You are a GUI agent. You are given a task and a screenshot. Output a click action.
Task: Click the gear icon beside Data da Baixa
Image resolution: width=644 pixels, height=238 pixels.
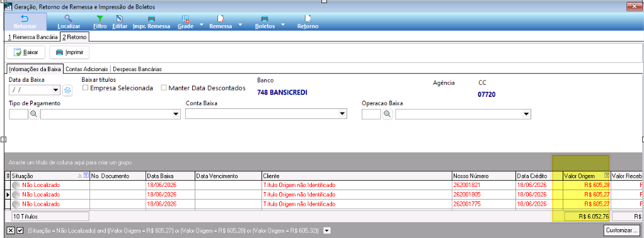click(x=67, y=90)
